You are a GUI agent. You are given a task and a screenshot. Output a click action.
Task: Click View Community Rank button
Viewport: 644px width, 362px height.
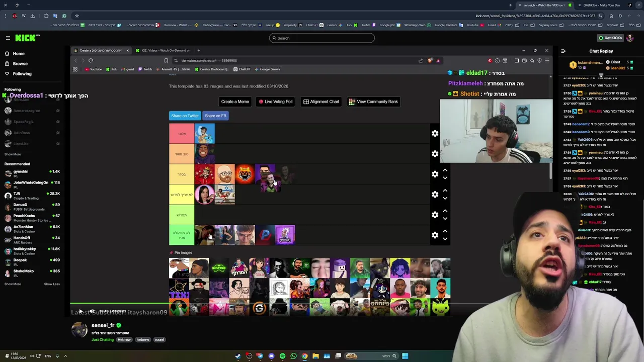click(373, 102)
